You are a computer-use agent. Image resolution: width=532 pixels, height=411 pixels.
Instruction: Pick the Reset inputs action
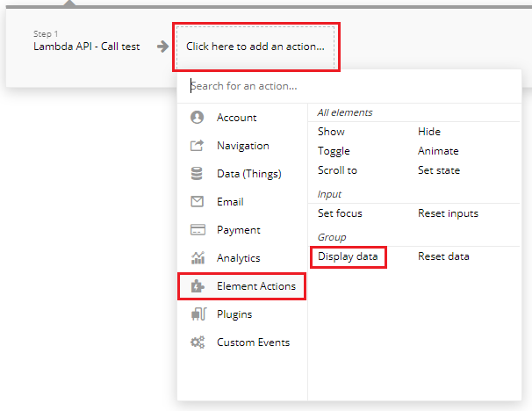pyautogui.click(x=448, y=213)
